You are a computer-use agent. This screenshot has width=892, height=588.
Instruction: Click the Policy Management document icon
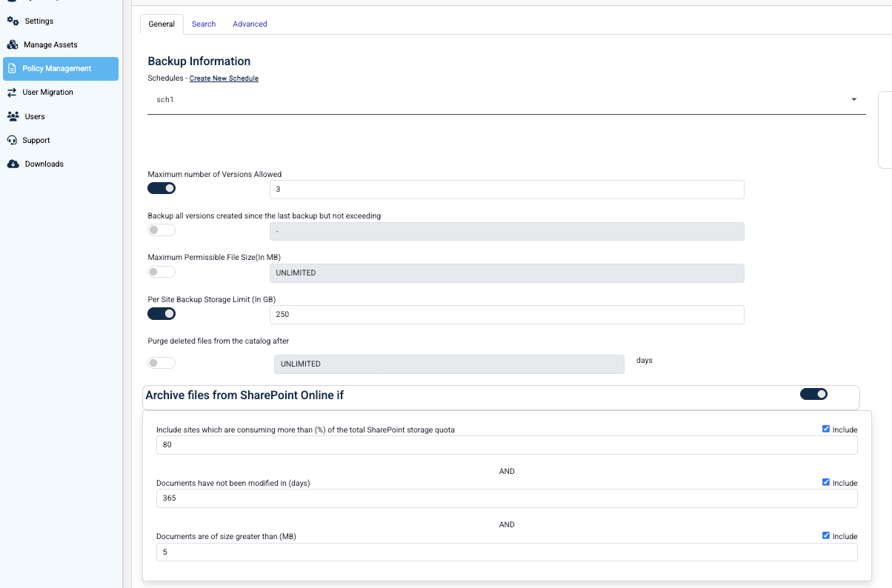12,68
